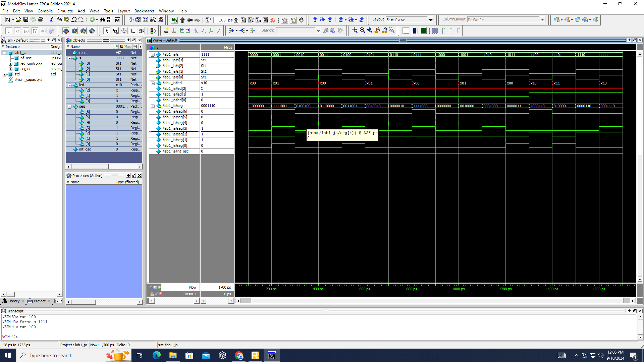Click the traffic light stop-wave-drawing icon
Screen dimensions: 644x362
pos(153,31)
